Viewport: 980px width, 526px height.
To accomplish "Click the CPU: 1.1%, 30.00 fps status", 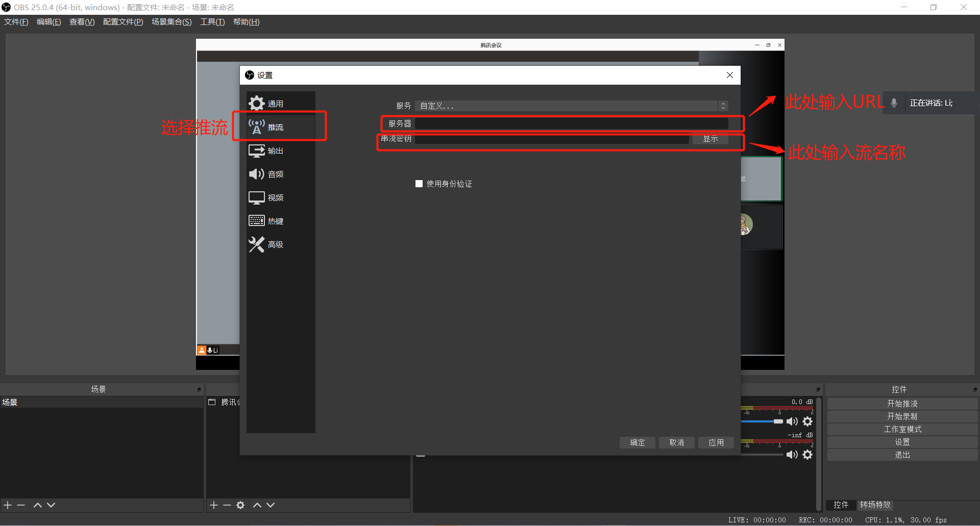I will pos(906,520).
